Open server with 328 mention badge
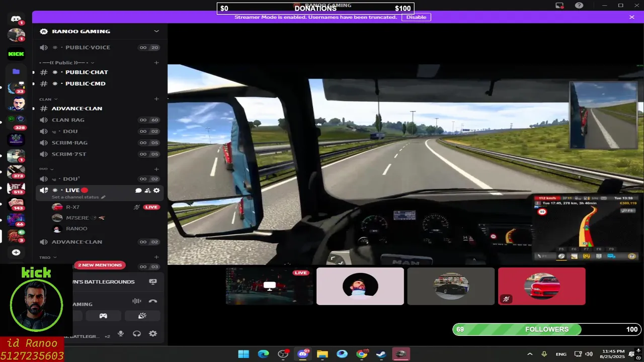Image resolution: width=644 pixels, height=362 pixels. coord(16,121)
